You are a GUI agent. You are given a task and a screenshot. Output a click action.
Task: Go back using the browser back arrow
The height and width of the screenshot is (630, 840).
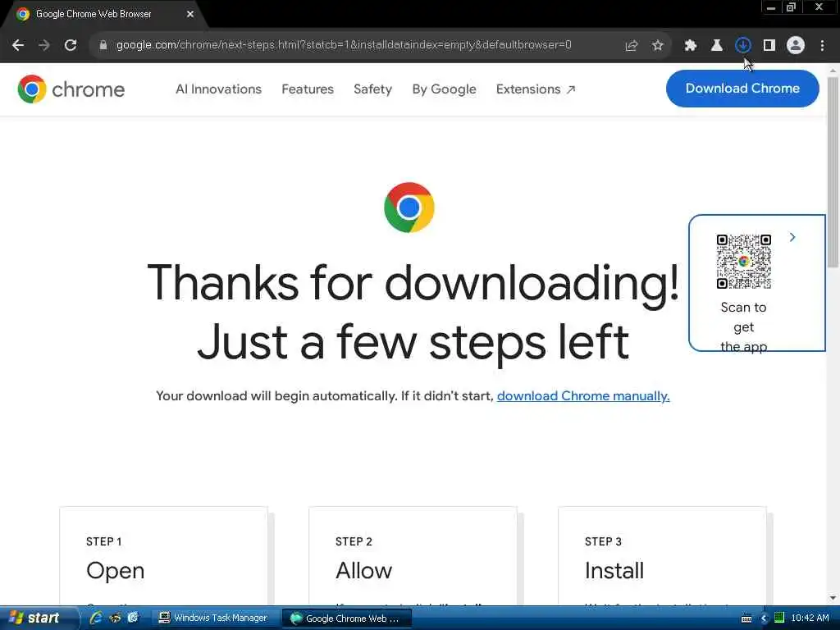(x=18, y=45)
